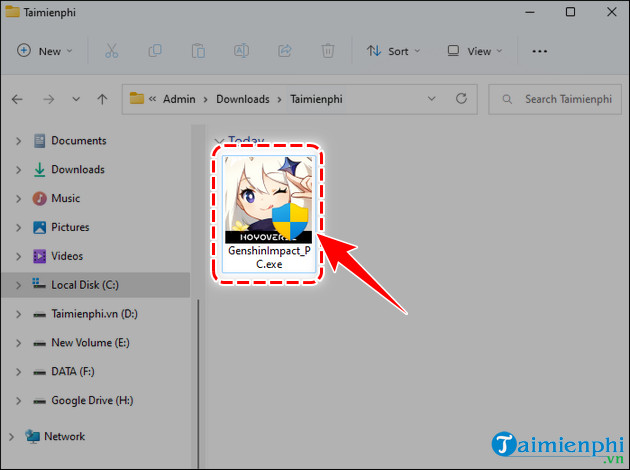Screen dimensions: 630x470
Task: Open the View layout dropdown
Action: pyautogui.click(x=475, y=51)
